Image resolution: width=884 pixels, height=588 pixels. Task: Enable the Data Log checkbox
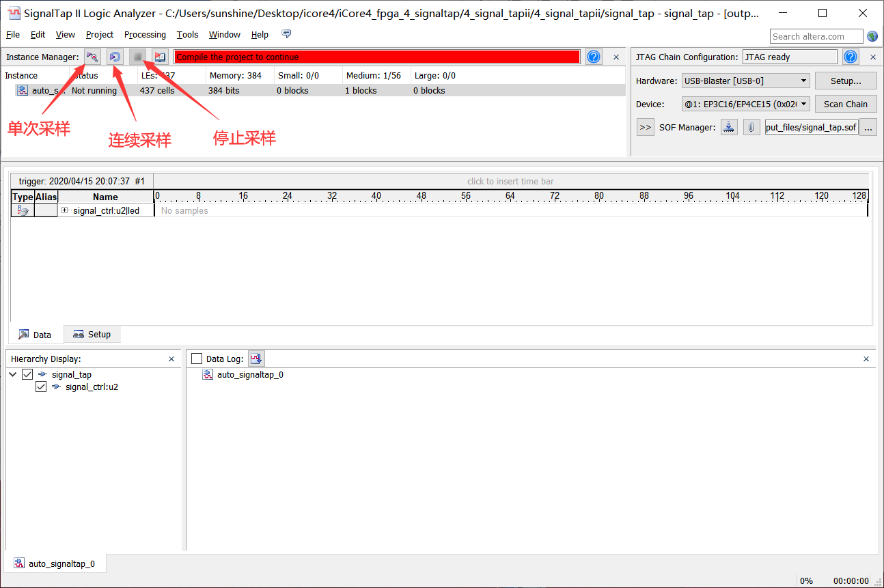tap(197, 359)
